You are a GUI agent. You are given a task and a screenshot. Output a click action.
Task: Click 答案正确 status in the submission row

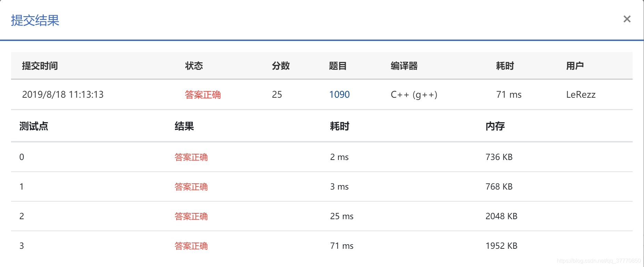tap(203, 94)
